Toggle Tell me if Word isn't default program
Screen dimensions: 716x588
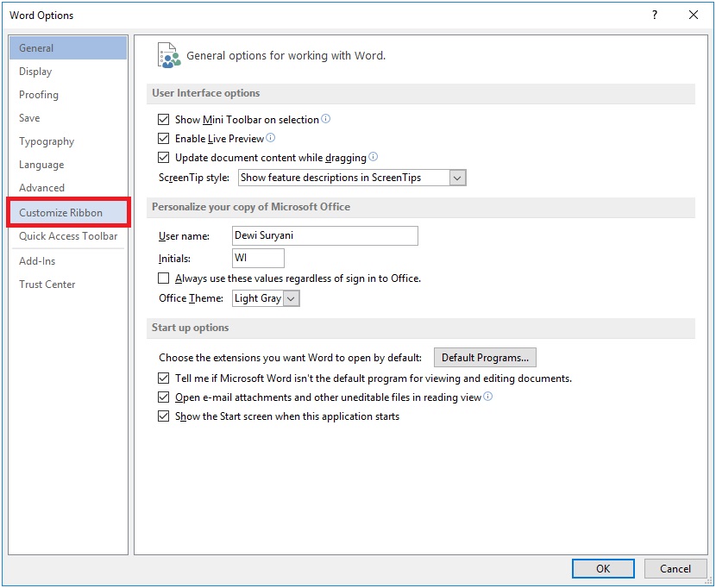(164, 378)
